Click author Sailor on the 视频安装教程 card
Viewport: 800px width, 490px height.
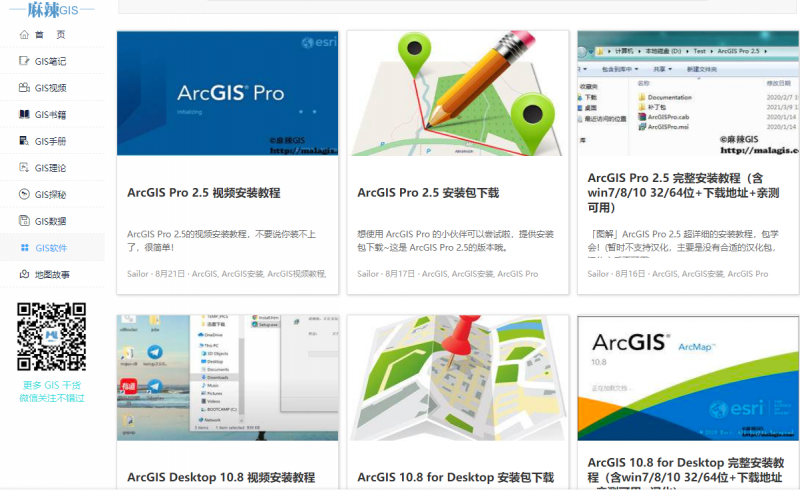[x=138, y=273]
